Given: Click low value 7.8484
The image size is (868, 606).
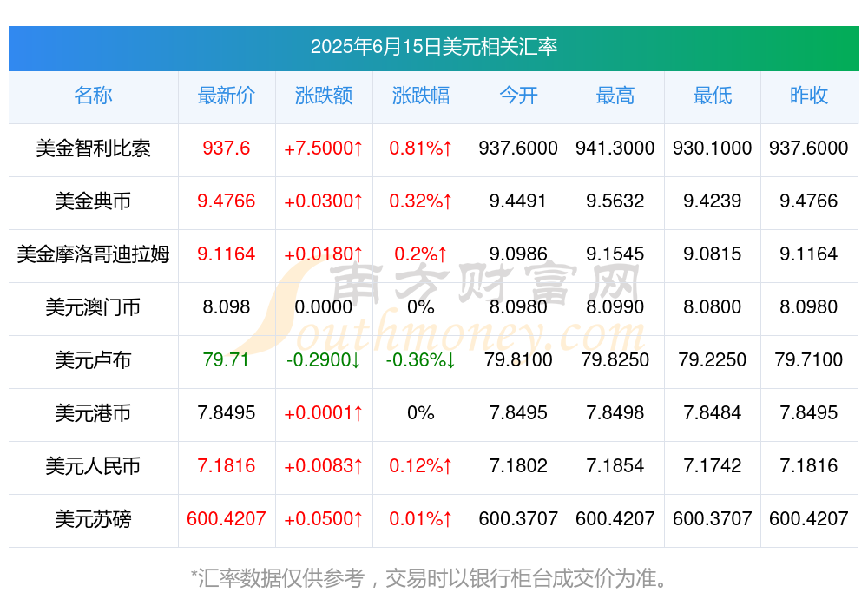Looking at the screenshot, I should tap(713, 412).
